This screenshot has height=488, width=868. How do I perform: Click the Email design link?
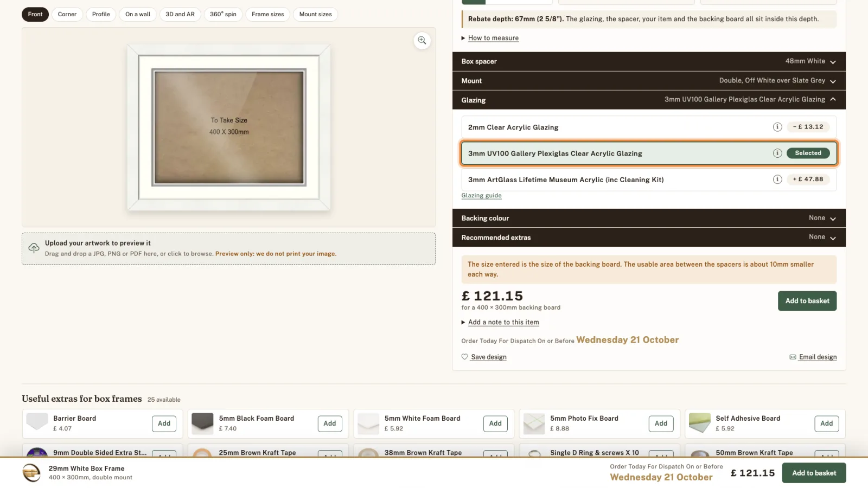tap(818, 357)
